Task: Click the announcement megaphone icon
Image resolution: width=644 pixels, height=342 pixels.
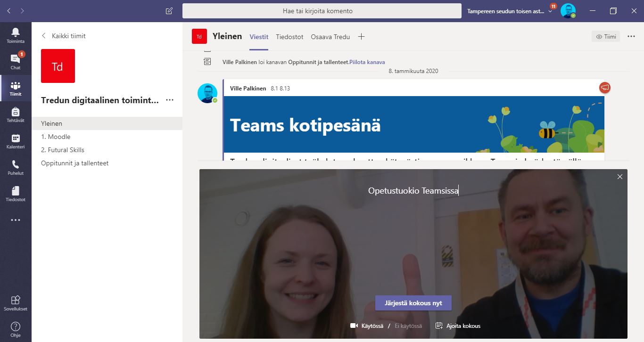Action: [x=605, y=88]
